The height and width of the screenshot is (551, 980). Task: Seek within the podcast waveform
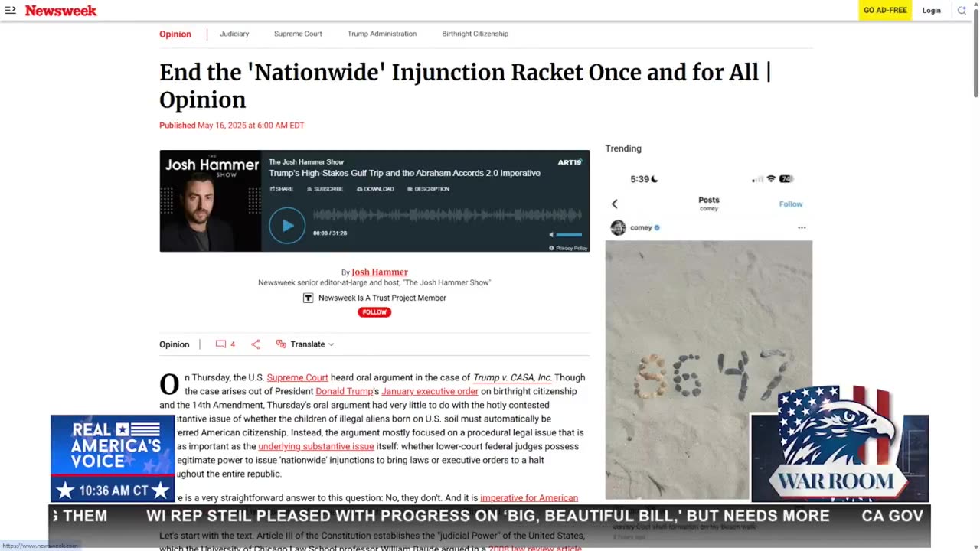(447, 216)
